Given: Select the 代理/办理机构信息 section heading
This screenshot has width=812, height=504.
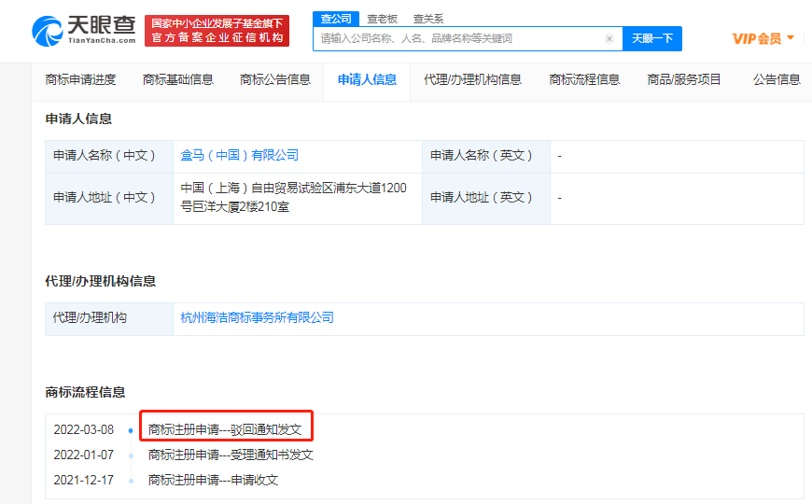Looking at the screenshot, I should pos(101,281).
